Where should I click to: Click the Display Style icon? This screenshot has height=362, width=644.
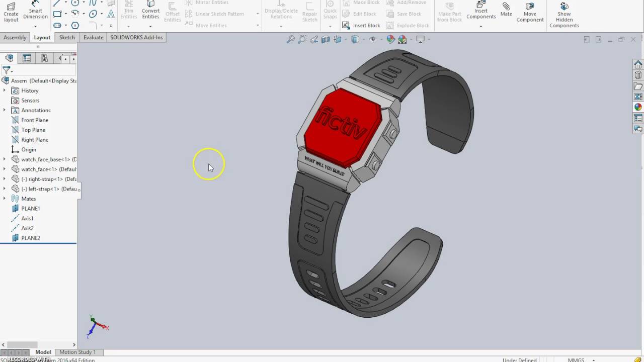click(355, 39)
